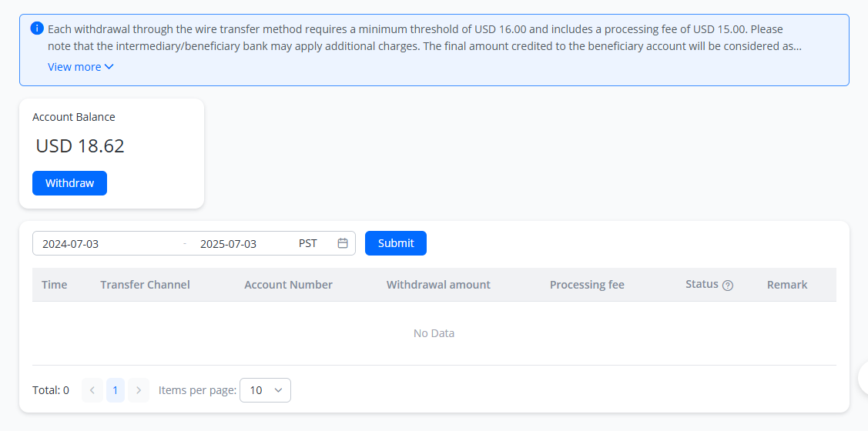This screenshot has width=868, height=431.
Task: Click the Account Balance USD 18.62 amount
Action: [80, 146]
